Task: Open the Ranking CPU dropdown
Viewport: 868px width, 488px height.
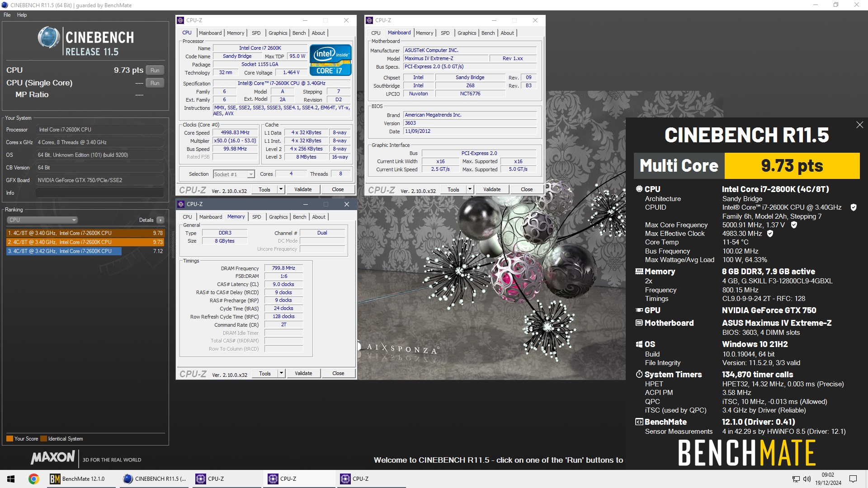Action: click(42, 220)
